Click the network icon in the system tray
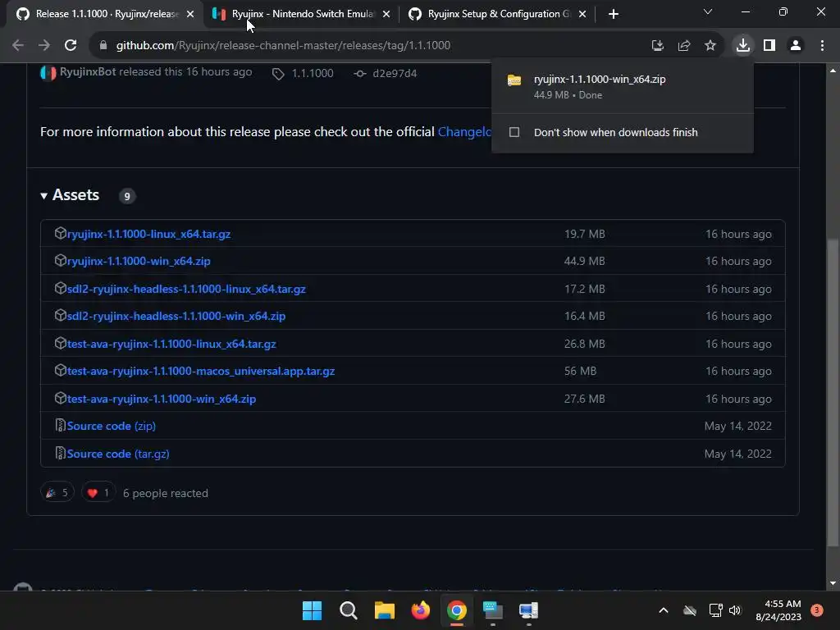Viewport: 840px width, 630px height. [715, 610]
